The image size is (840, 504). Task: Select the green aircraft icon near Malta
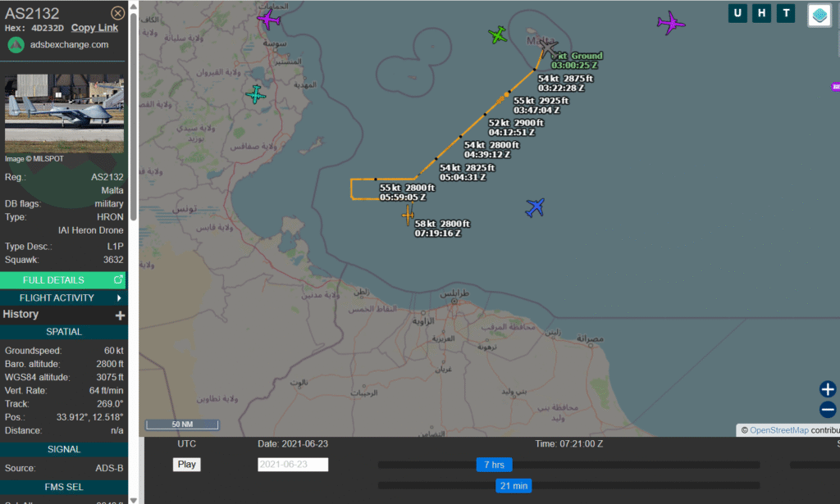point(498,34)
